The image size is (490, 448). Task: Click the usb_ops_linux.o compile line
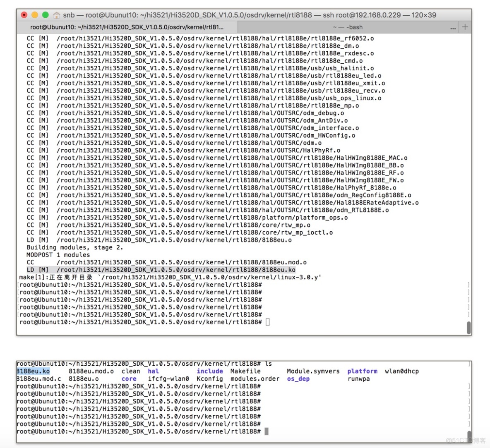tap(204, 98)
